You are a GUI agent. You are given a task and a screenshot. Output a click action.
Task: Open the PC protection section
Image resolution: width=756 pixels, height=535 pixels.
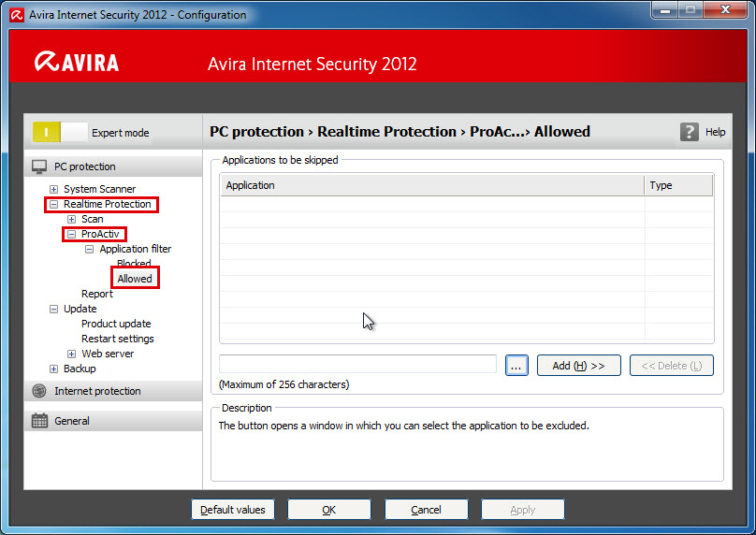113,166
